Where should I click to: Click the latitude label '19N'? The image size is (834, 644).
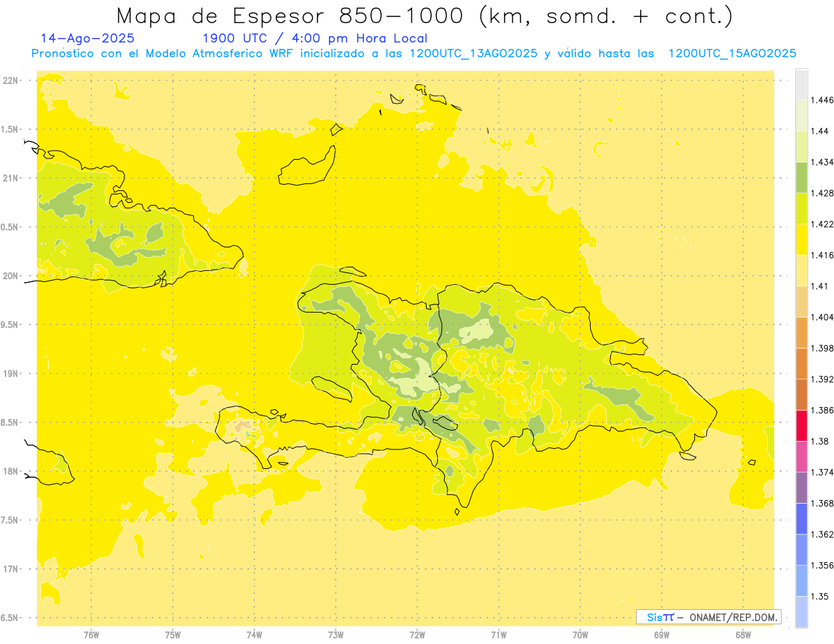coord(12,374)
